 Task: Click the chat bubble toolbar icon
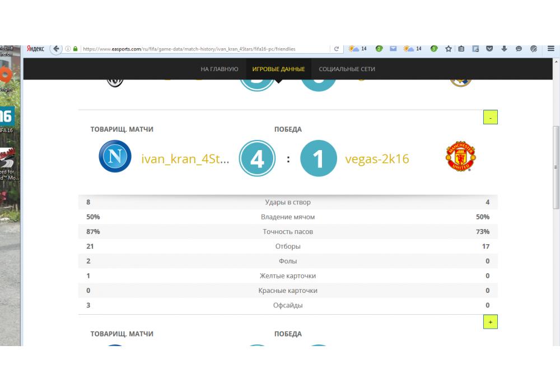[x=519, y=49]
